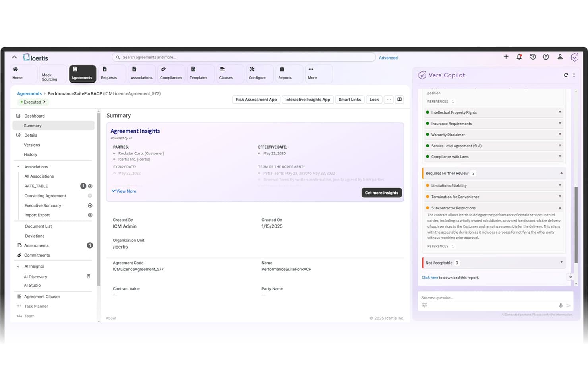Expand View More in Agreement Insights
Image resolution: width=588 pixels, height=392 pixels.
pyautogui.click(x=124, y=191)
